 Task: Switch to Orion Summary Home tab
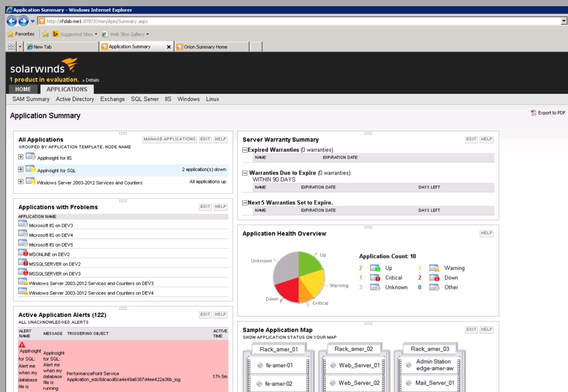click(x=212, y=47)
